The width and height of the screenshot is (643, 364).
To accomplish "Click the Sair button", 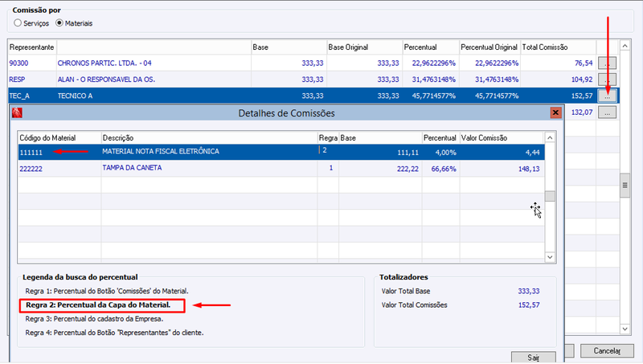I will [x=534, y=358].
